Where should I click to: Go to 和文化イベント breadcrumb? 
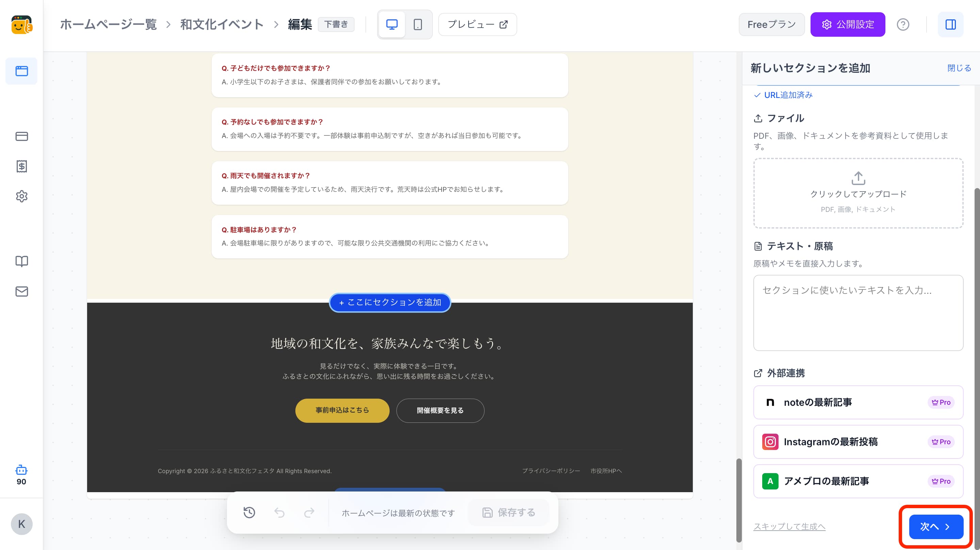coord(222,25)
